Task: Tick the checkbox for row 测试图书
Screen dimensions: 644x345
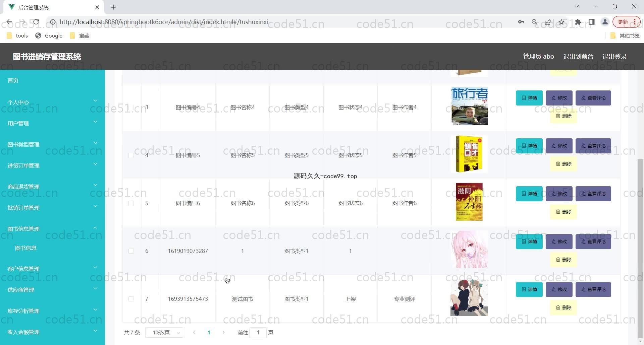Action: pos(131,299)
